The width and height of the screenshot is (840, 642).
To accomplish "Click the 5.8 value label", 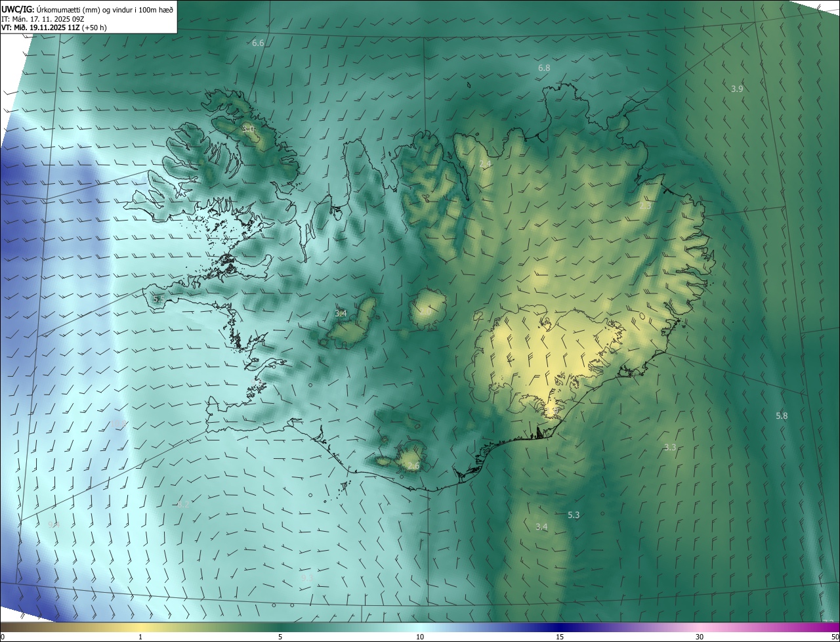I will point(782,416).
